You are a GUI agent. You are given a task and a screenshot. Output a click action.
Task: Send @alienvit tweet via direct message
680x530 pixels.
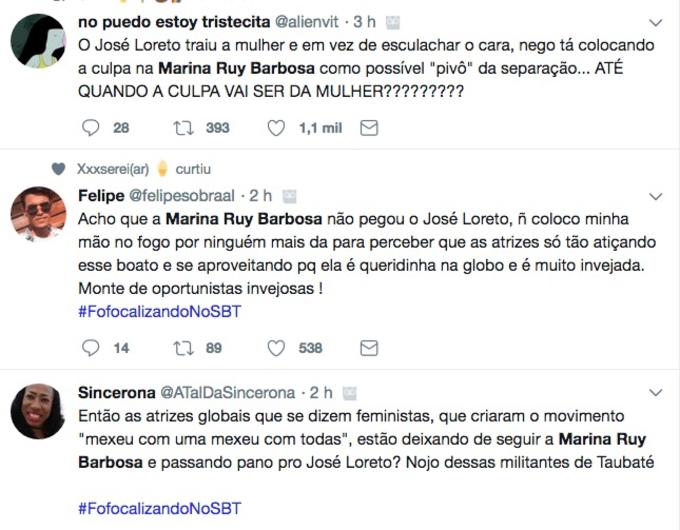point(369,128)
